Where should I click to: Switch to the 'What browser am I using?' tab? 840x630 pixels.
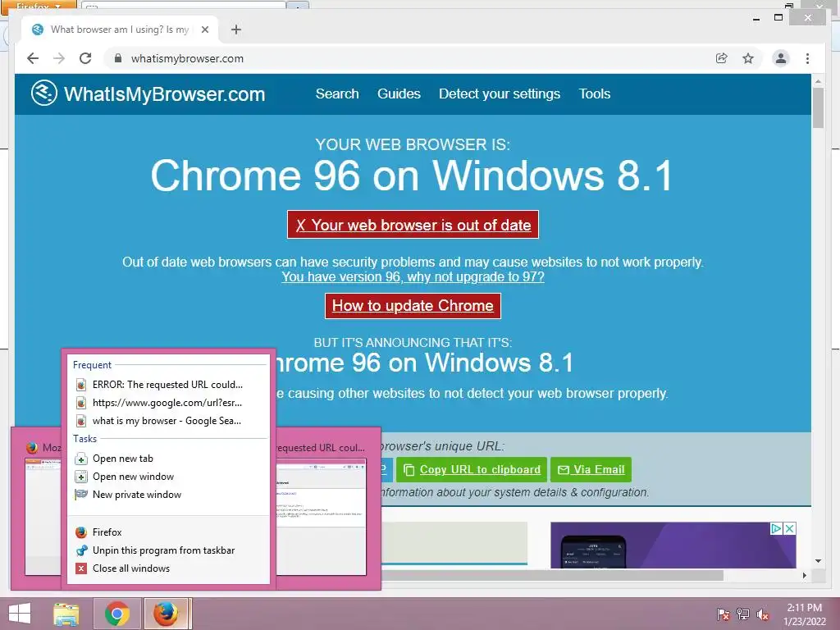pos(120,30)
